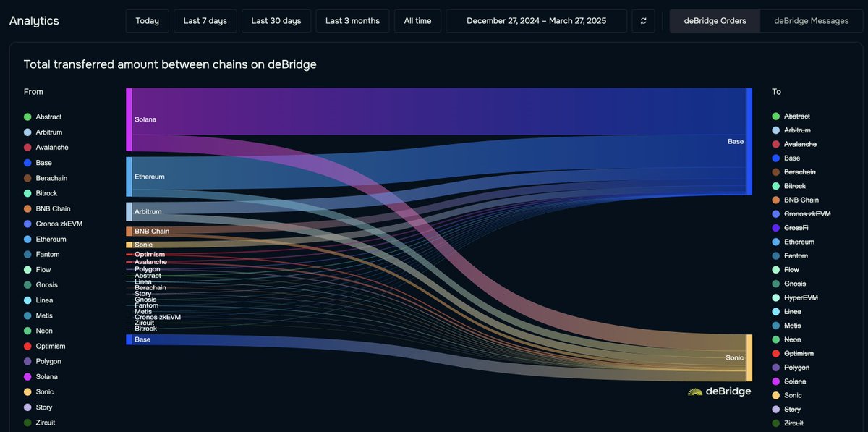868x432 pixels.
Task: Enable struck-through Metis in the To legend
Action: click(787, 326)
